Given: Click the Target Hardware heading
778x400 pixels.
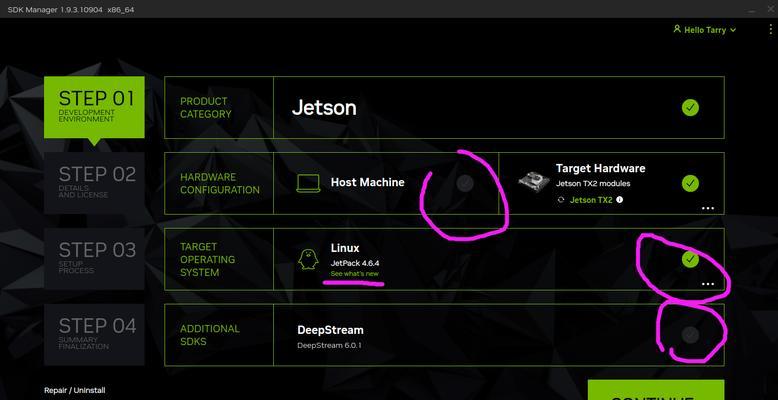Looking at the screenshot, I should click(x=600, y=168).
